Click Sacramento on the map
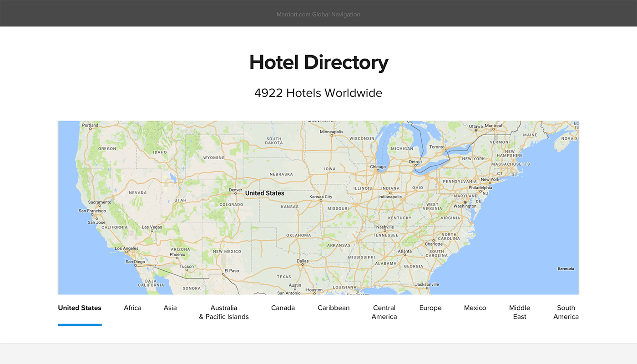 point(100,202)
